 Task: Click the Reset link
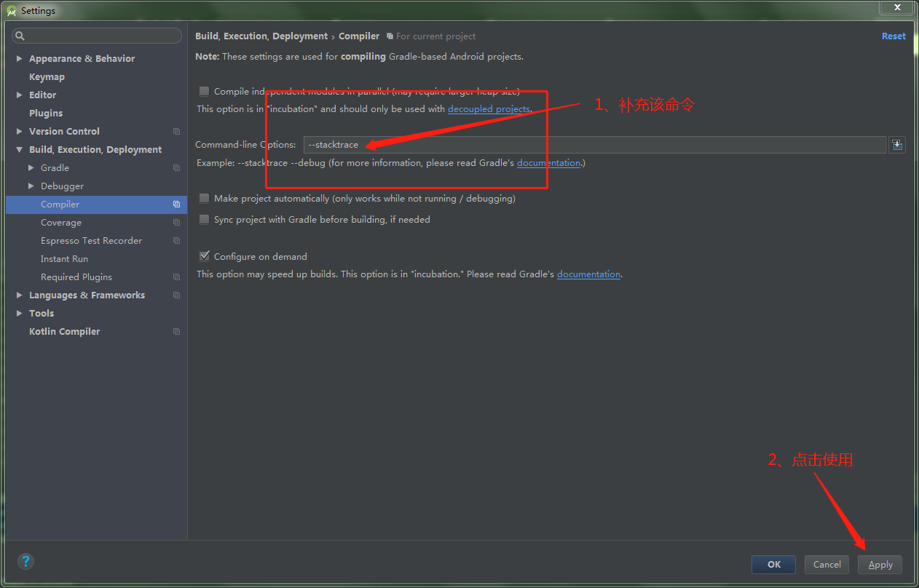click(x=894, y=36)
